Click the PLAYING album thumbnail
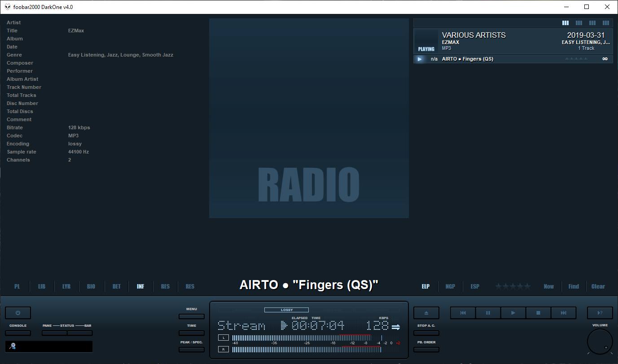The image size is (618, 364). pos(426,41)
